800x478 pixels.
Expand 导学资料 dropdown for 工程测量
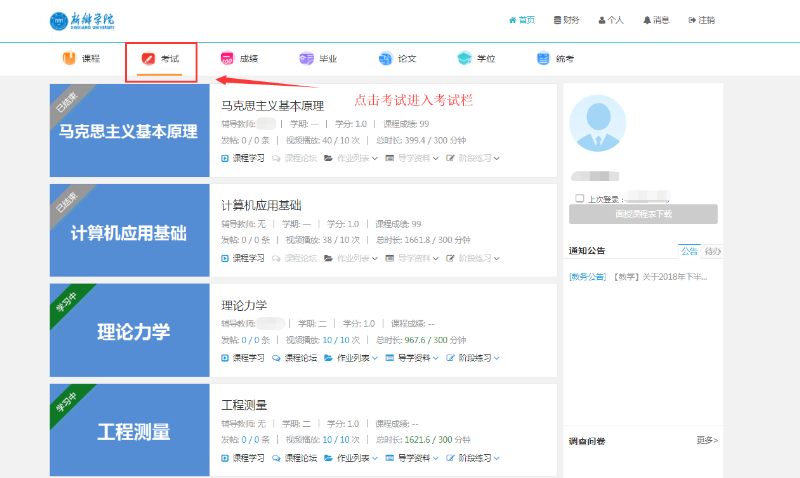(x=411, y=458)
